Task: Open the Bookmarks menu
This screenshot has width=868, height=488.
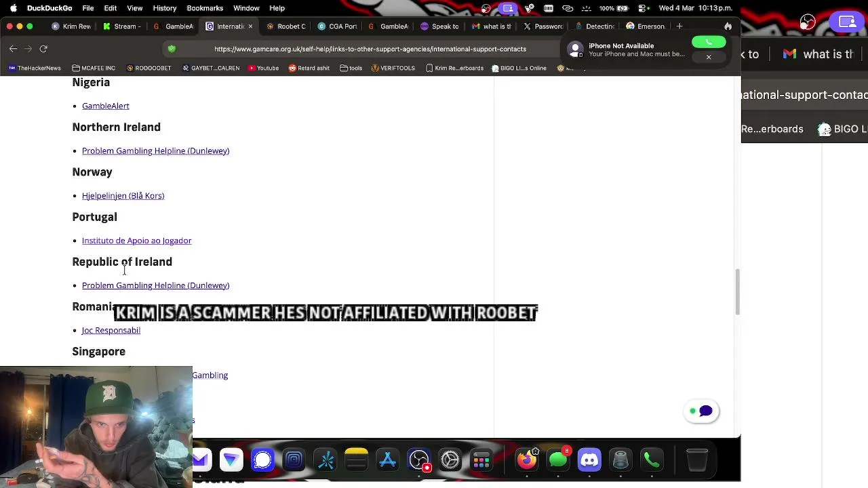Action: 205,8
